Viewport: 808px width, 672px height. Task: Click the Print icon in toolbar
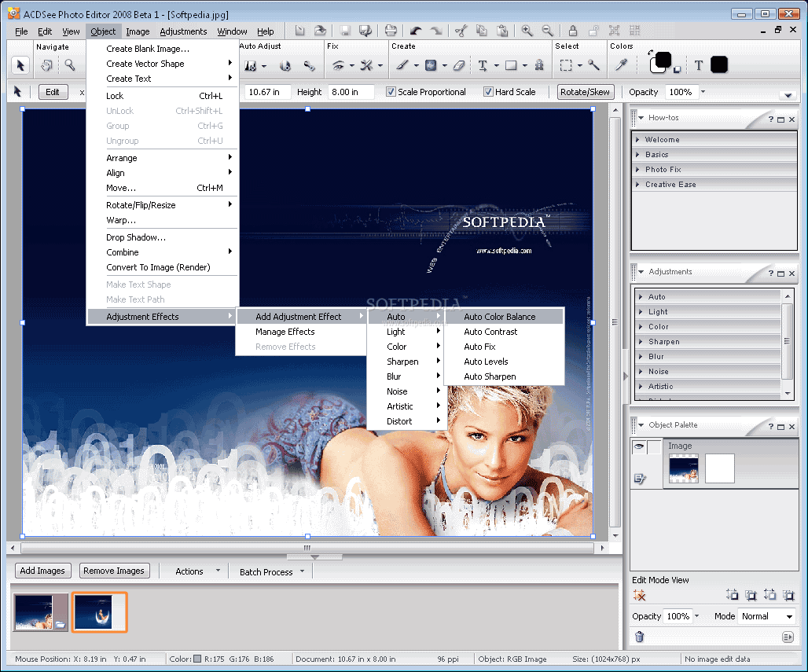pos(391,31)
